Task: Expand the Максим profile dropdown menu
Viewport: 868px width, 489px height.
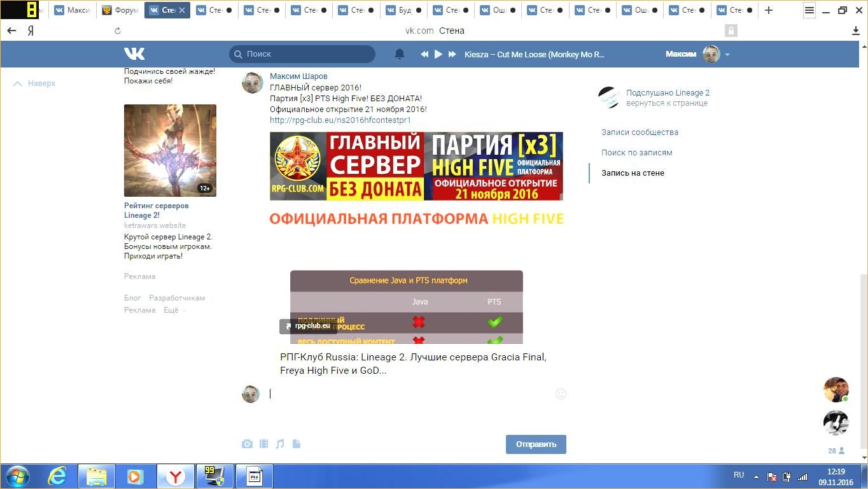Action: pos(727,55)
